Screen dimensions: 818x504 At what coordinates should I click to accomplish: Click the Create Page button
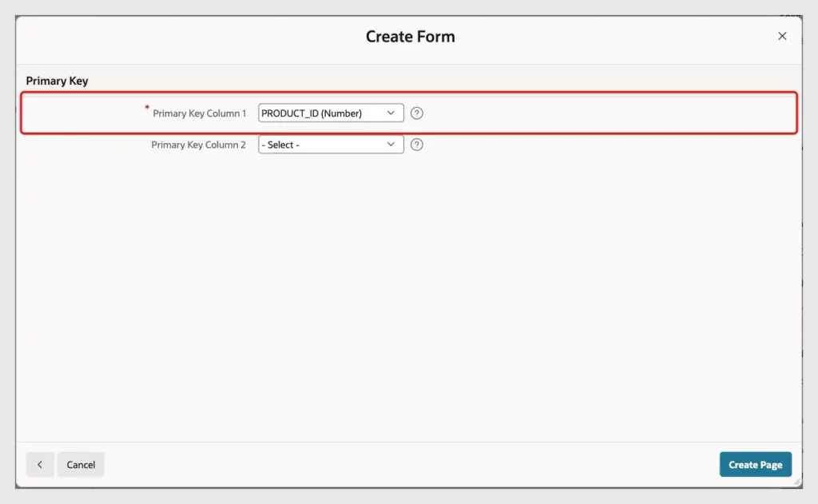point(756,464)
